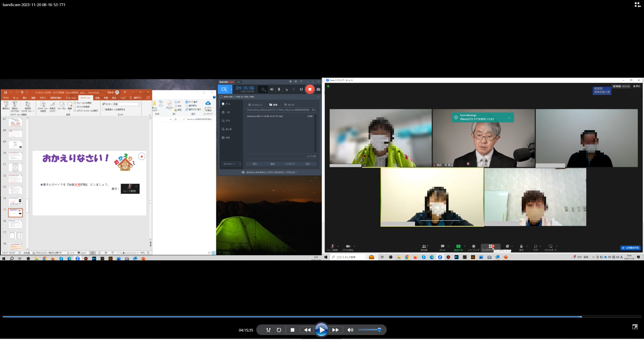Click Zoom ホワイトボード button
Viewport: 644px width, 340px height.
(x=550, y=247)
